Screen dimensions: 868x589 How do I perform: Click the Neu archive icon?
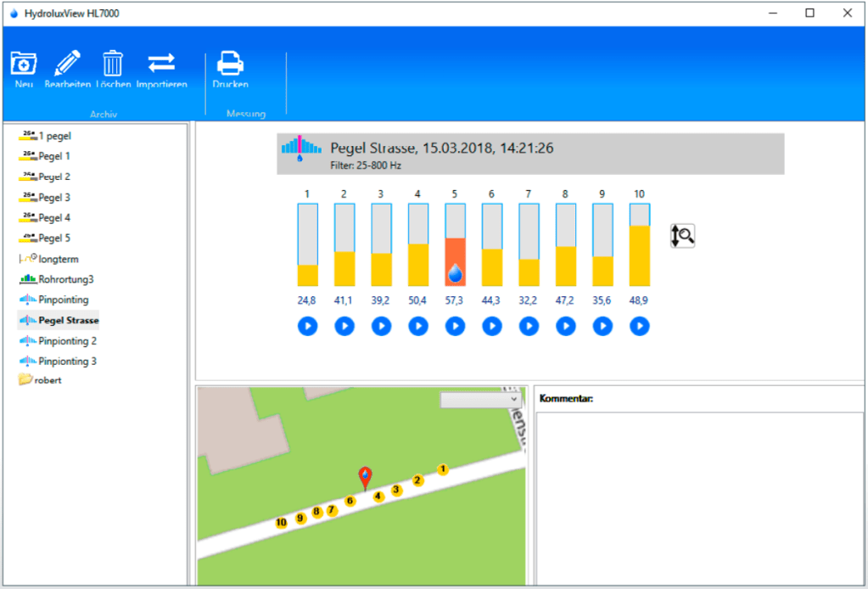(23, 64)
